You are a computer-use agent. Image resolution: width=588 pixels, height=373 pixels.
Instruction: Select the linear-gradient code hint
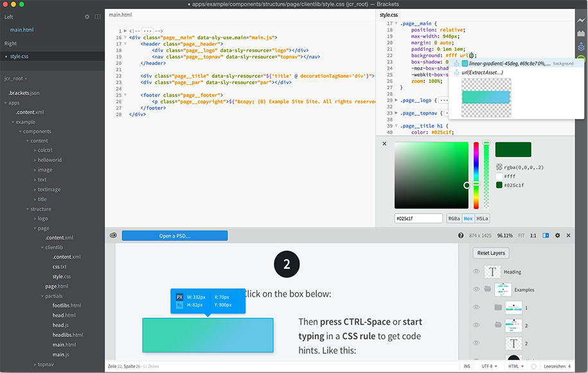coord(508,64)
